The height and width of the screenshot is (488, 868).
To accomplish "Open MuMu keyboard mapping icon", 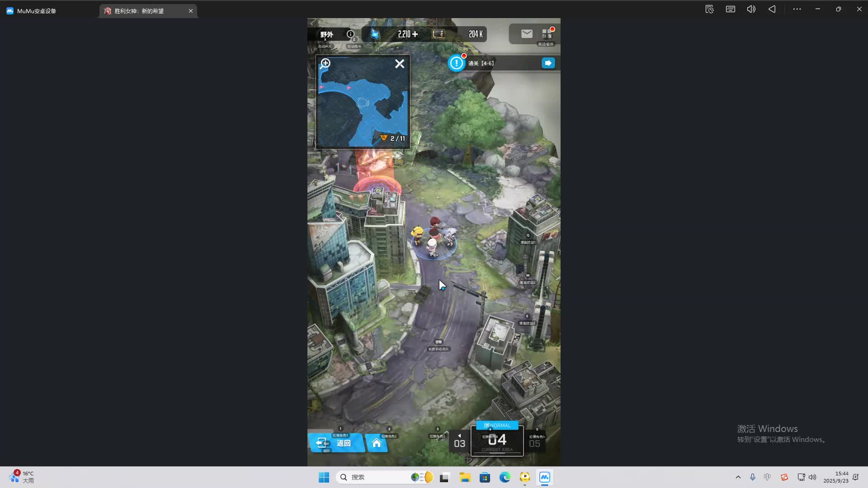I will pos(730,9).
